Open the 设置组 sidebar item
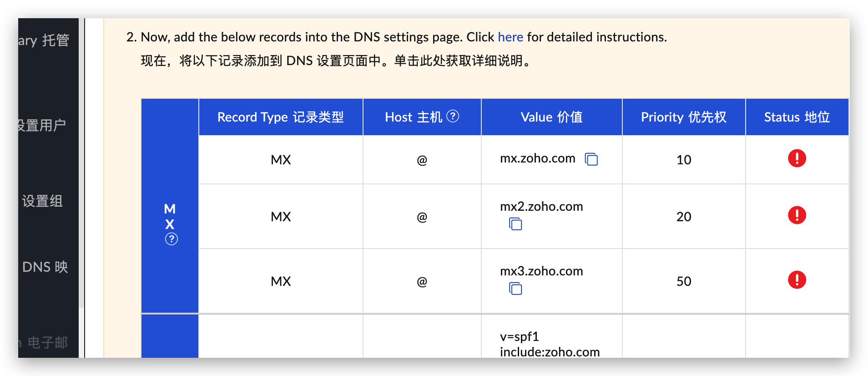868x376 pixels. tap(42, 201)
